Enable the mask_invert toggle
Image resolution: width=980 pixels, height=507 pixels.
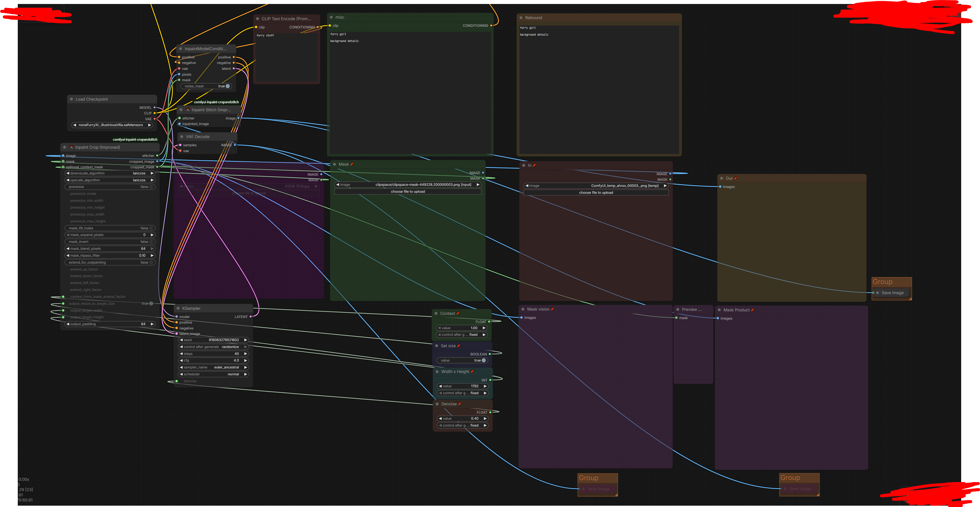tap(151, 242)
